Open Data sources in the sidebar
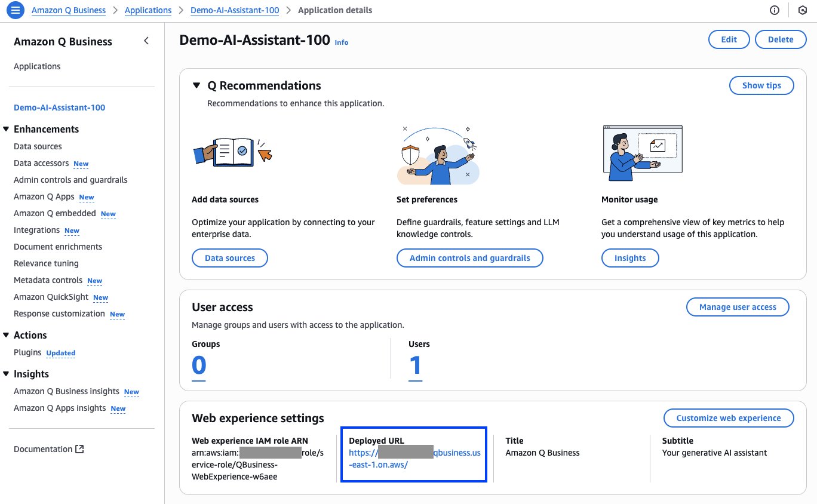Viewport: 817px width, 504px height. click(x=38, y=146)
